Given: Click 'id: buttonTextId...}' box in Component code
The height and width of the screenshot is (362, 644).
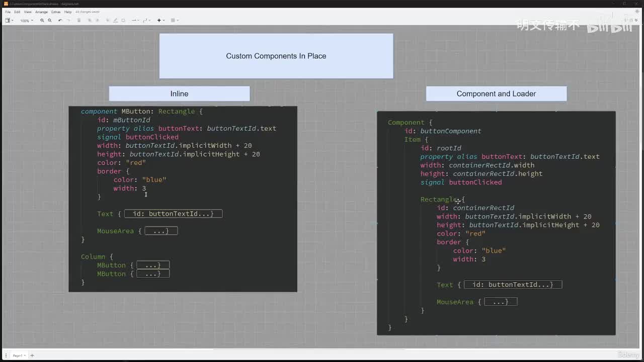Looking at the screenshot, I should coord(513,285).
